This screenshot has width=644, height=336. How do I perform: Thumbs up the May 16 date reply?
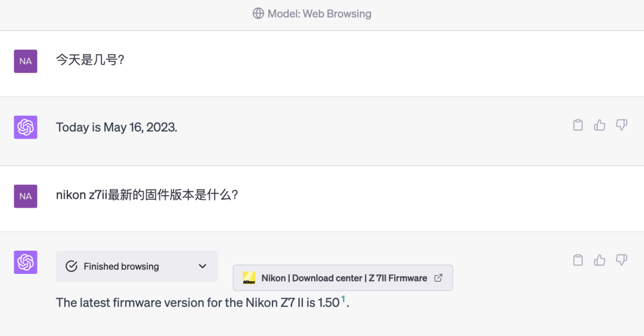coord(600,125)
